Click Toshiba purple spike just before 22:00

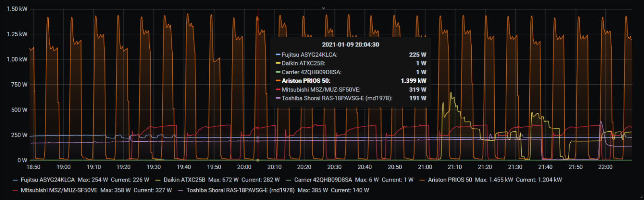601,122
